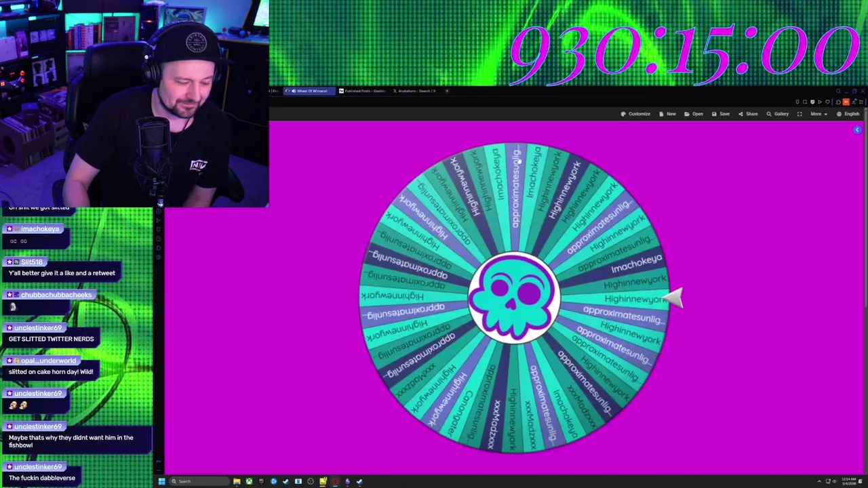Click "Y'all better give it a like" message

point(62,273)
